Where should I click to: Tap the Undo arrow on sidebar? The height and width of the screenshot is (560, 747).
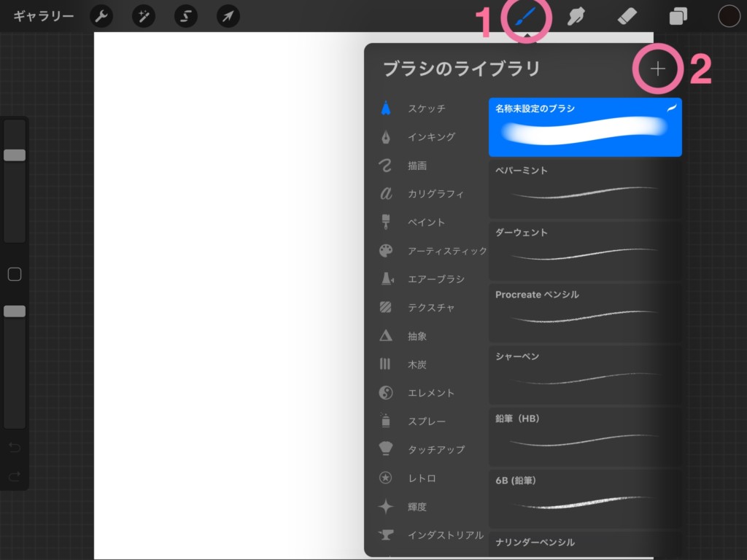(15, 447)
